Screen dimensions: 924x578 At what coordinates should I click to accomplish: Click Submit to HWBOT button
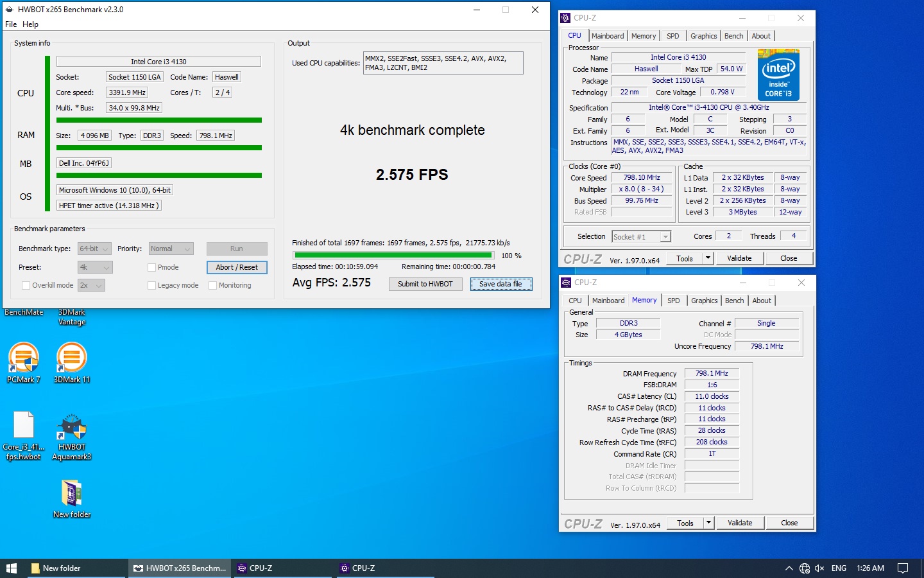pos(425,284)
